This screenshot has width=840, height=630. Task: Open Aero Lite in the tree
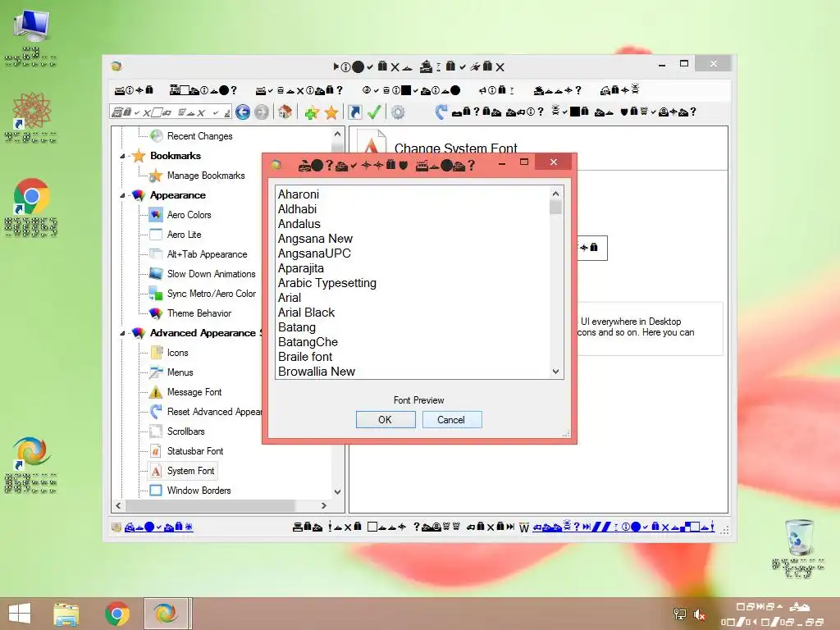click(184, 235)
